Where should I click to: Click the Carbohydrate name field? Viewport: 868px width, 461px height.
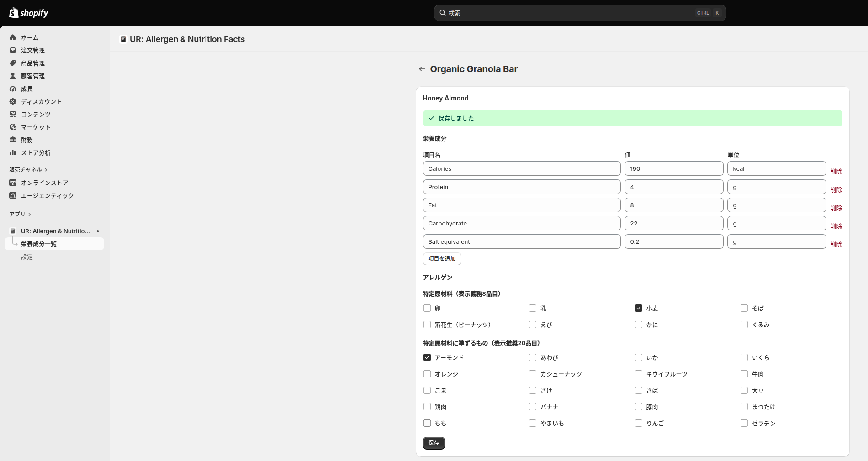pos(522,223)
